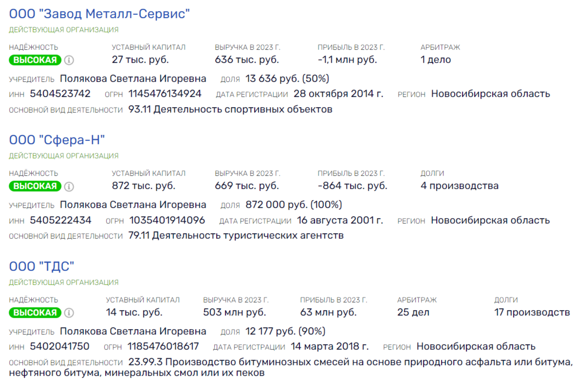The height and width of the screenshot is (388, 588).
Task: Click ВЫСОКАЯ reliability badge for ТДС
Action: [35, 313]
